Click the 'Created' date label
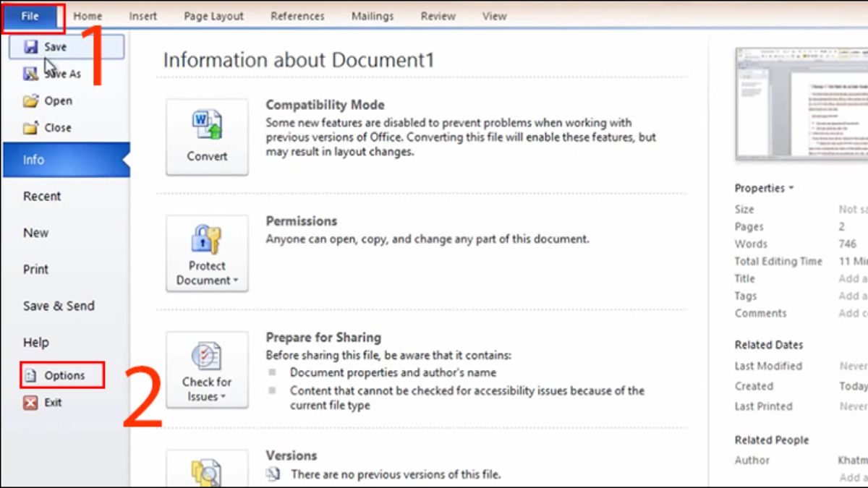The image size is (868, 488). [754, 387]
